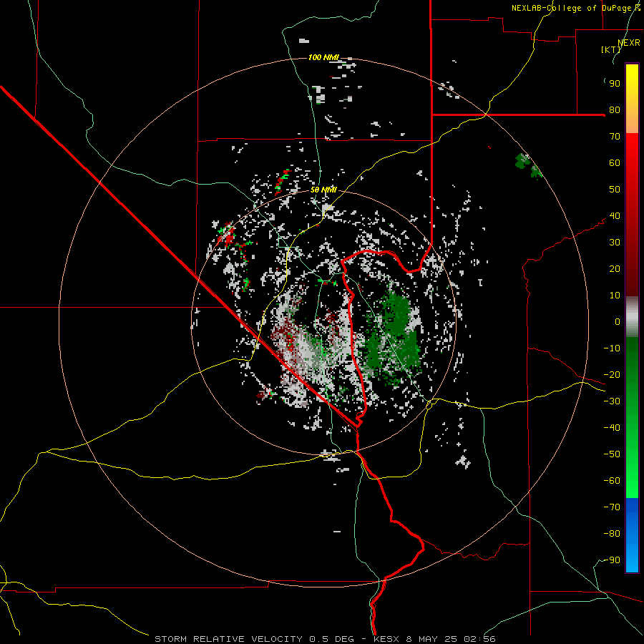Viewport: 644px width, 644px height.
Task: Click the 80 value on velocity scale
Action: pos(615,110)
